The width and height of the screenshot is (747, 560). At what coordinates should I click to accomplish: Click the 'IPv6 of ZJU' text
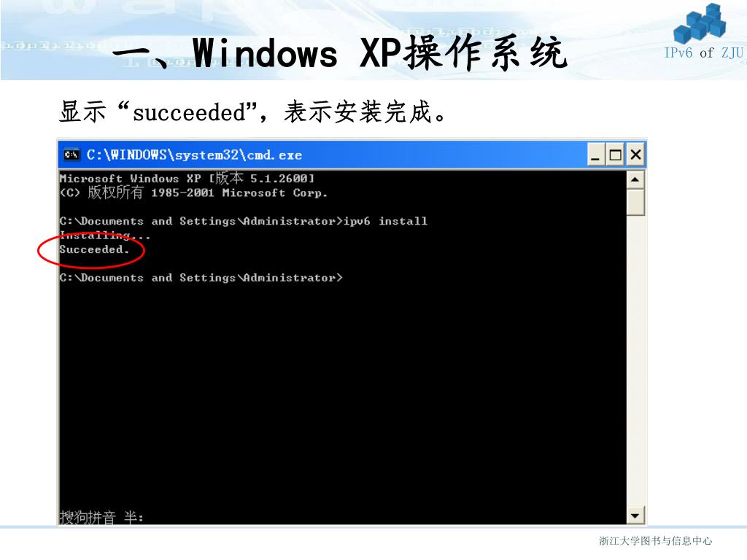pyautogui.click(x=704, y=52)
